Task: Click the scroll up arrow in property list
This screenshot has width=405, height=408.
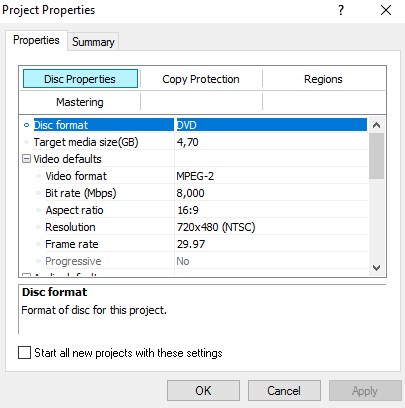Action: click(x=377, y=125)
